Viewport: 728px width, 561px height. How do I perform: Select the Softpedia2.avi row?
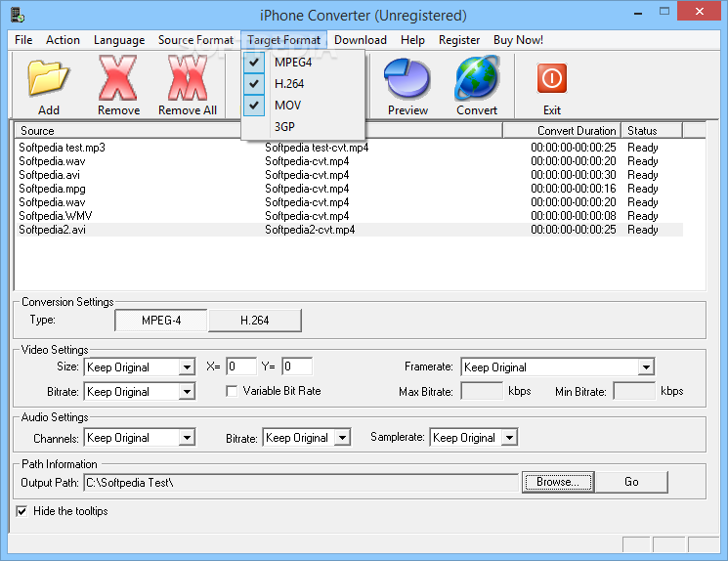point(350,230)
